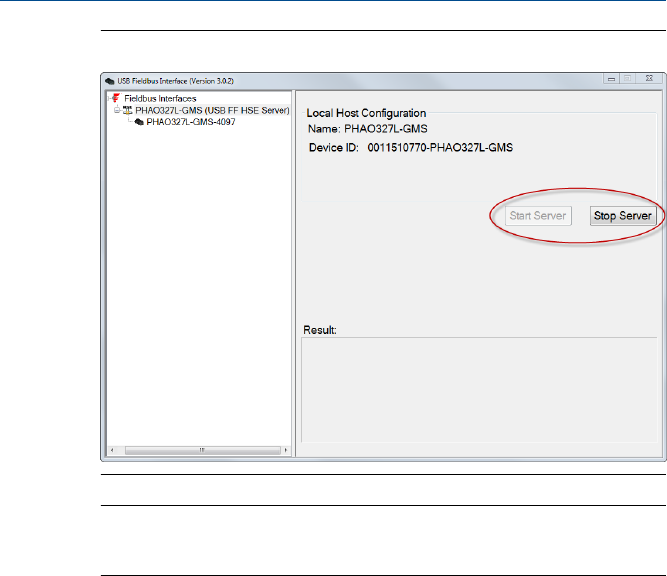The width and height of the screenshot is (667, 576).
Task: Click the Local Host Configuration group label
Action: (x=366, y=113)
